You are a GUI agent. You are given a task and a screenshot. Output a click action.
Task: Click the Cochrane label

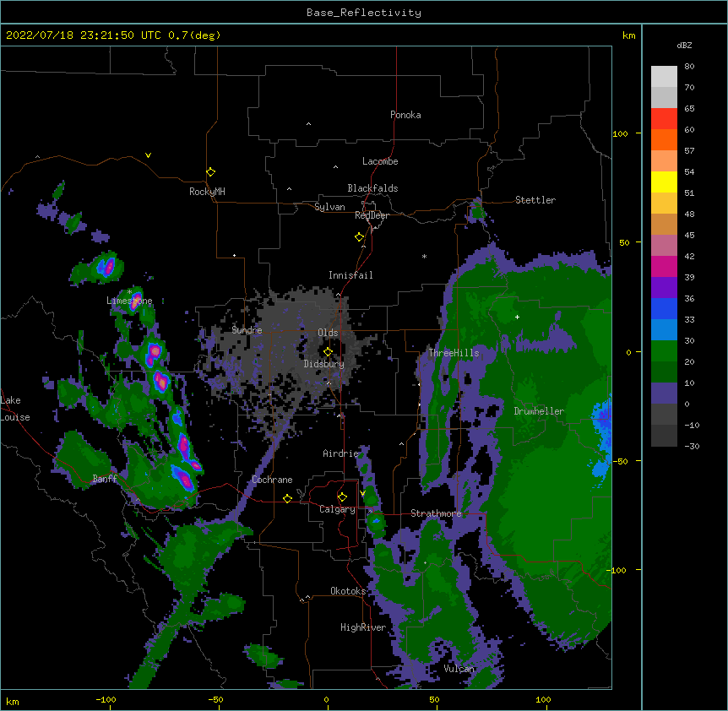pos(272,480)
